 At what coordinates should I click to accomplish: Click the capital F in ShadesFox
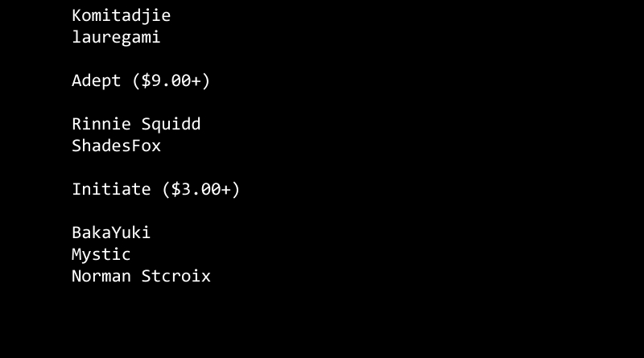[136, 146]
